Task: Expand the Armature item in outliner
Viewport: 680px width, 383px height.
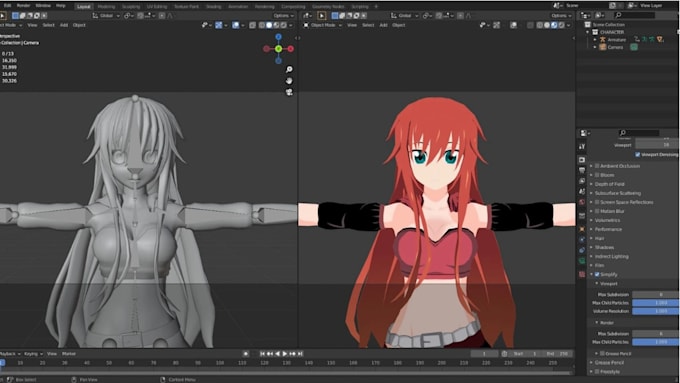Action: pyautogui.click(x=595, y=39)
